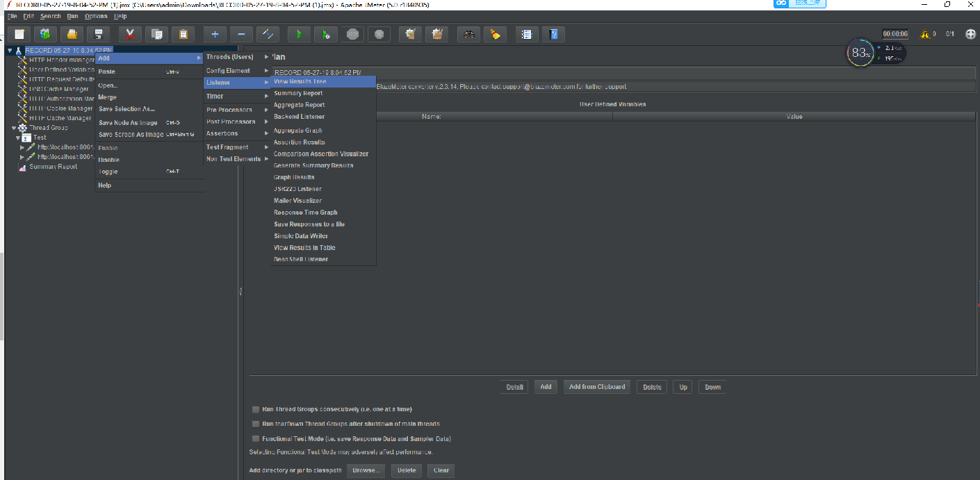Open the Non Test Elements submenu
980x480 pixels.
pyautogui.click(x=237, y=159)
